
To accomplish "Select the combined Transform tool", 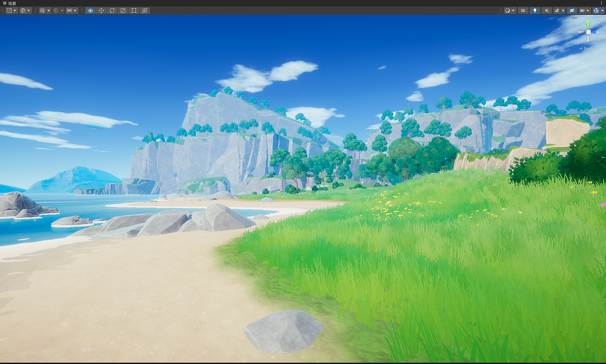I will (145, 10).
